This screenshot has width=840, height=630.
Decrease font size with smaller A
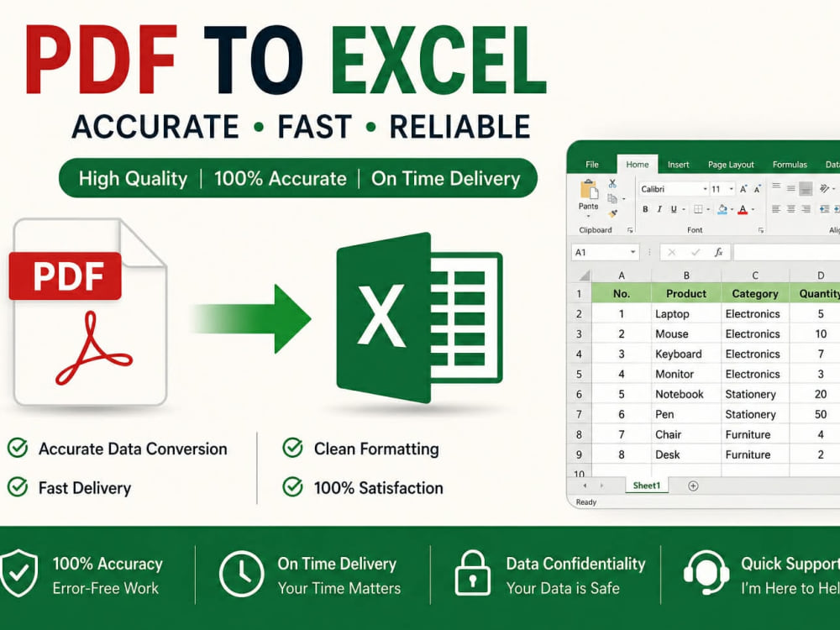coord(757,189)
